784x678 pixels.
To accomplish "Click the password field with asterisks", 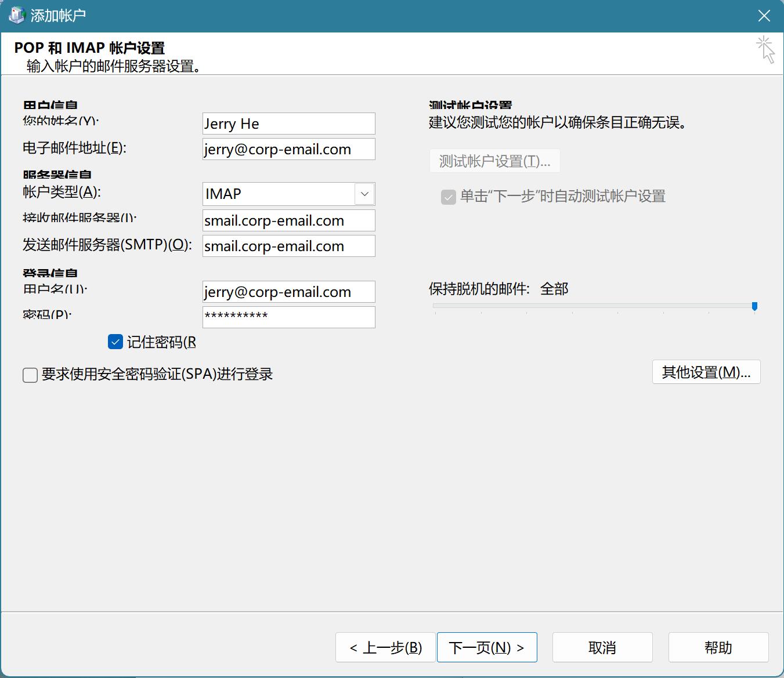I will 288,317.
